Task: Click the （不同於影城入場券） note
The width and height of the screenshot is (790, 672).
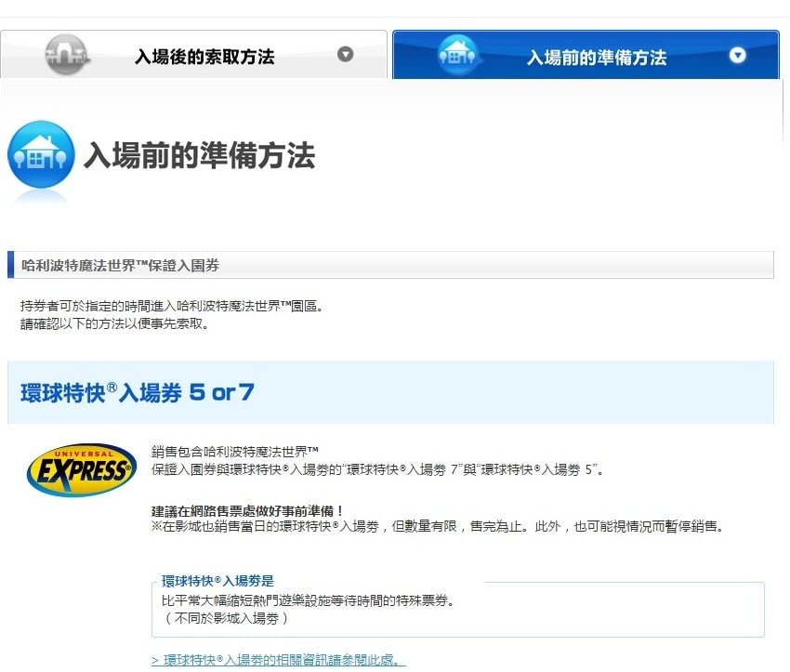Action: pyautogui.click(x=225, y=618)
